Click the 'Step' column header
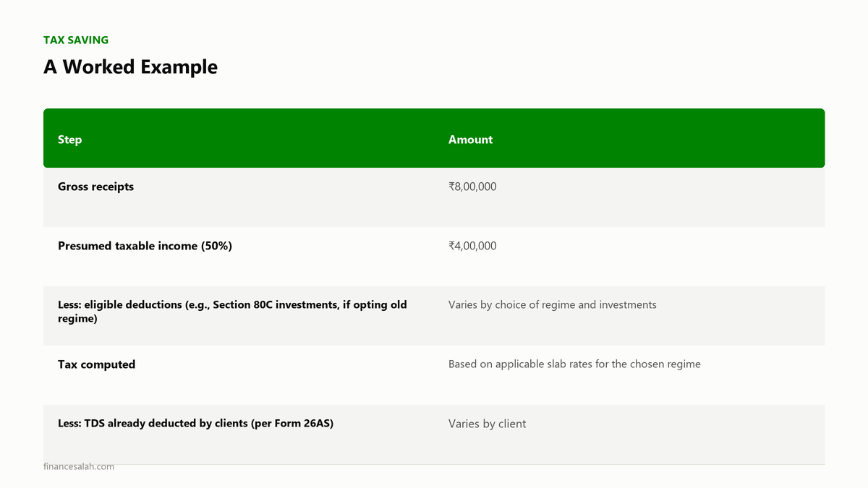 [x=69, y=140]
